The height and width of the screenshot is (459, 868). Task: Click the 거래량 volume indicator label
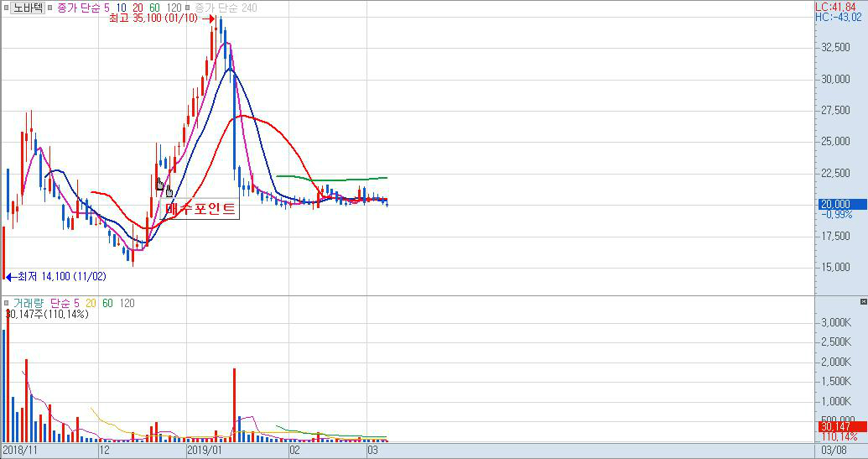click(29, 303)
